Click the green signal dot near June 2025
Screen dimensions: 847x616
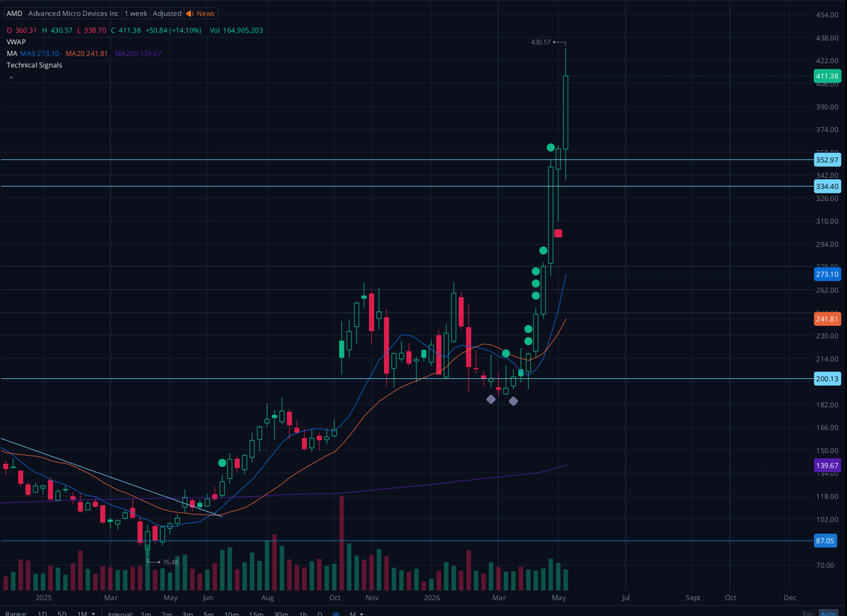(x=222, y=463)
